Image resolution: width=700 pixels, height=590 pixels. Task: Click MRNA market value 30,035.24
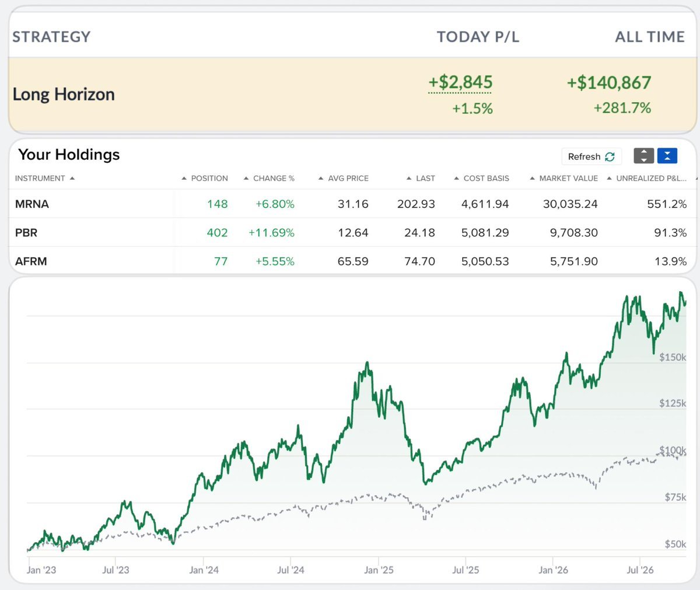(x=570, y=204)
